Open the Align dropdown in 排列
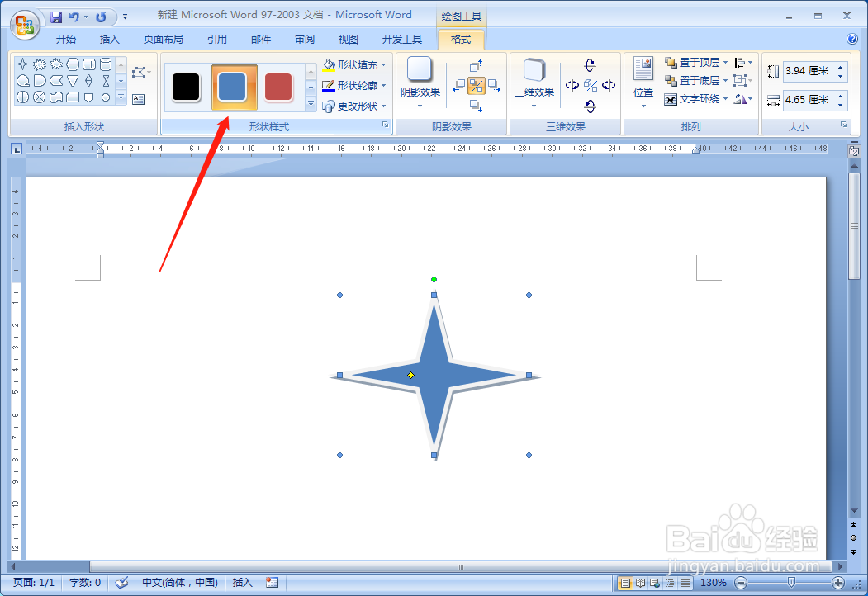Screen dimensions: 868x596 coord(743,63)
